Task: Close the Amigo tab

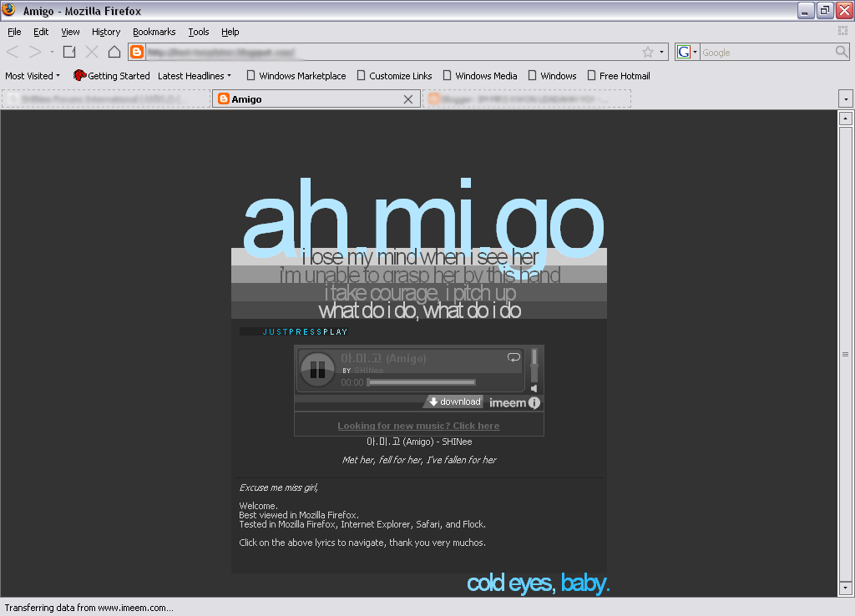Action: [408, 99]
